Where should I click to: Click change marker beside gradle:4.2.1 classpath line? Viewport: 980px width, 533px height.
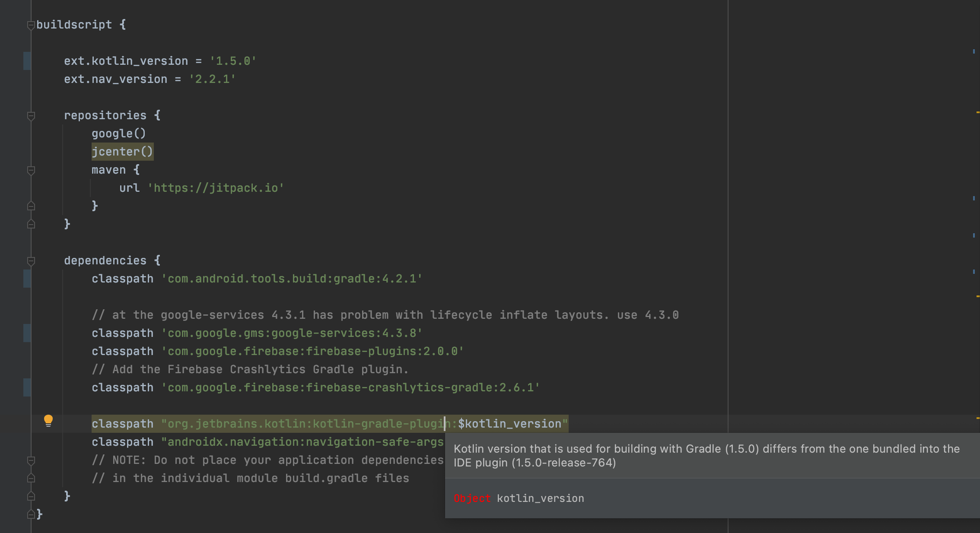pyautogui.click(x=27, y=279)
